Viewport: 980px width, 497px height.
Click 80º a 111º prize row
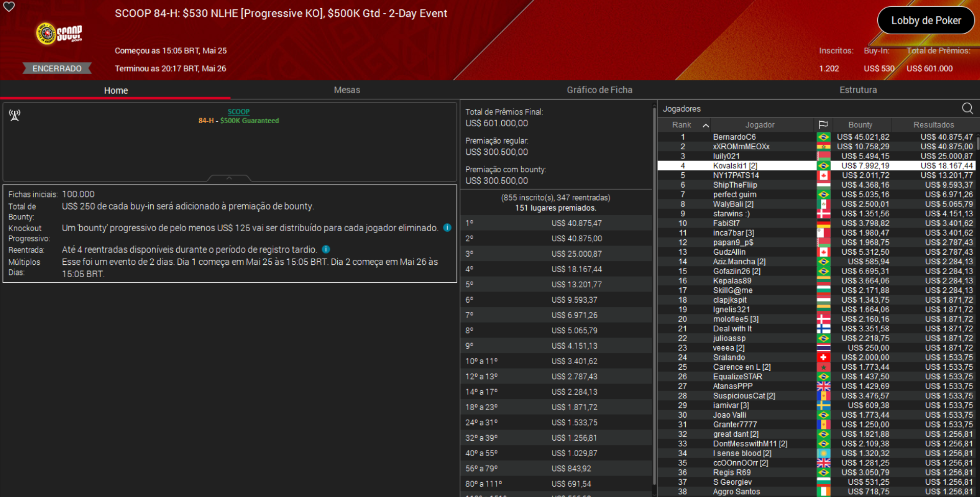556,484
